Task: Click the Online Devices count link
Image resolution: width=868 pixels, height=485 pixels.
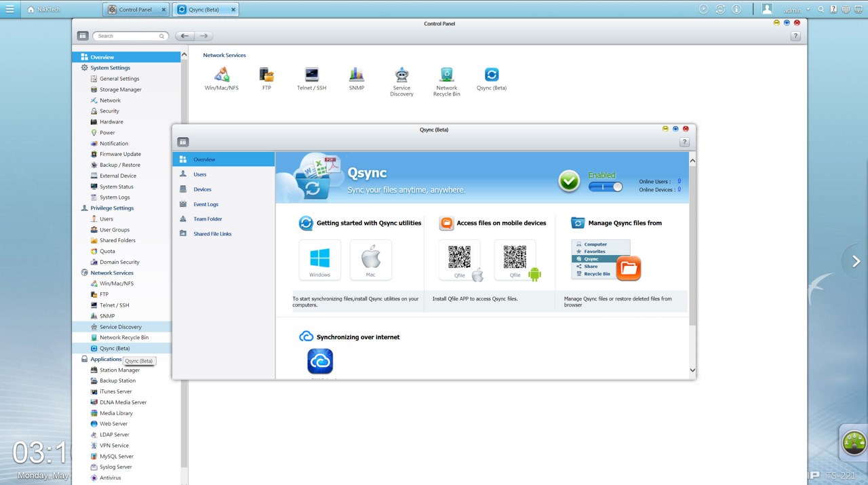Action: [x=679, y=189]
